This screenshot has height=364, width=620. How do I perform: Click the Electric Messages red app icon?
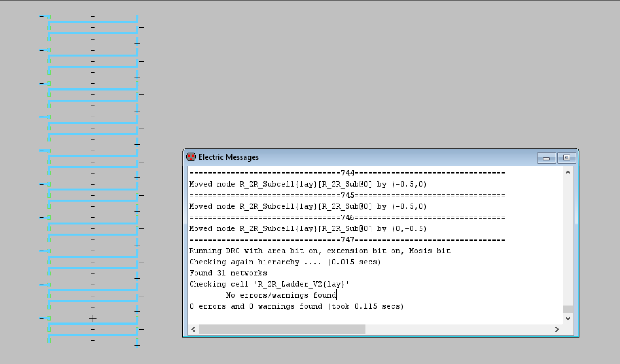coord(191,157)
